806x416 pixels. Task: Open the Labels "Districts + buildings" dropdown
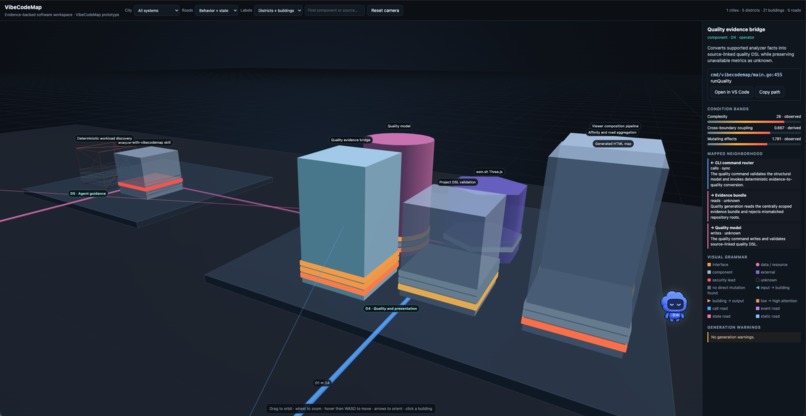pos(278,10)
